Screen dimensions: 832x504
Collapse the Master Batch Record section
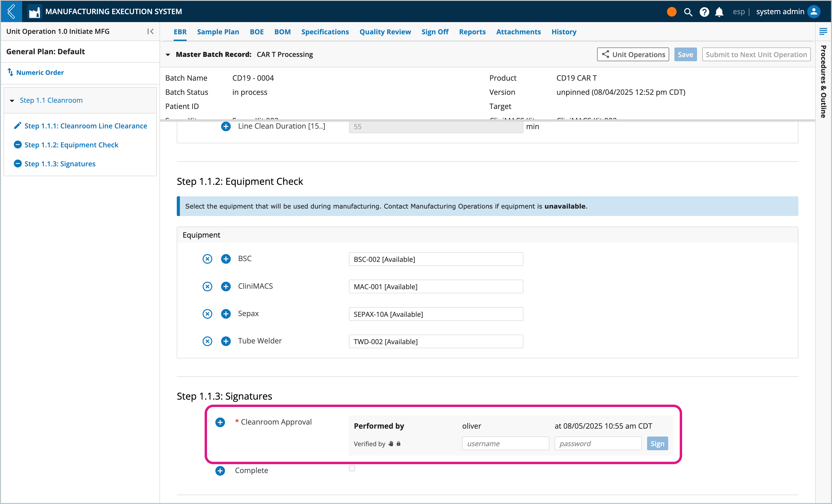(x=168, y=55)
